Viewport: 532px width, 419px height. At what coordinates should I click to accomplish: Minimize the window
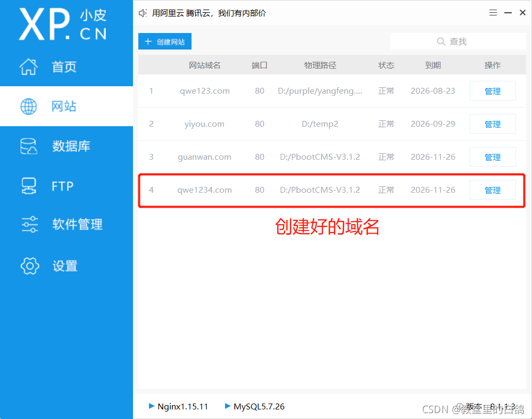click(x=508, y=13)
